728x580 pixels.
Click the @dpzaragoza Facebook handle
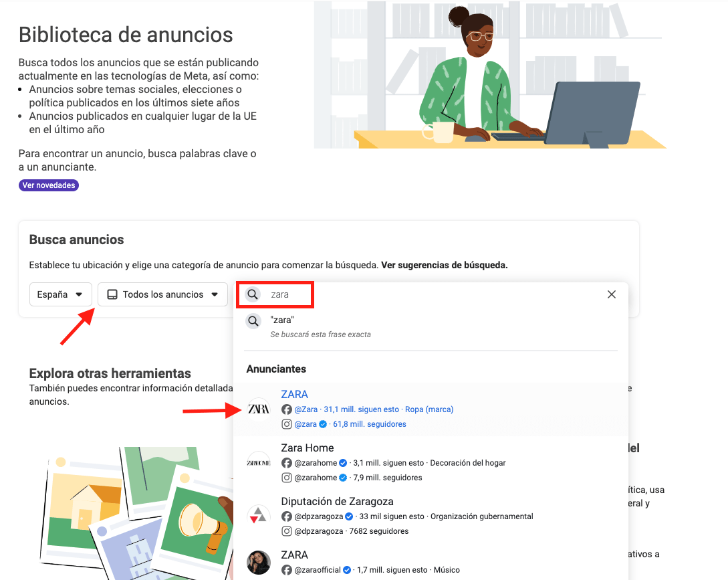point(319,516)
